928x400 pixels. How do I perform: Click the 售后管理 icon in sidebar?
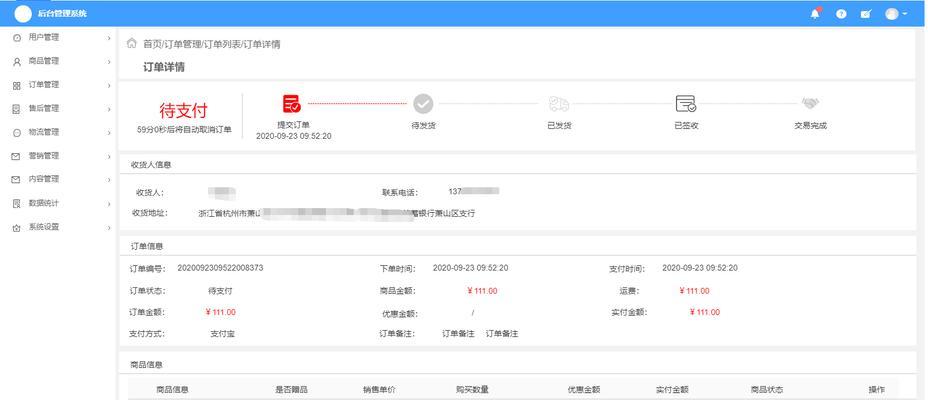(17, 109)
